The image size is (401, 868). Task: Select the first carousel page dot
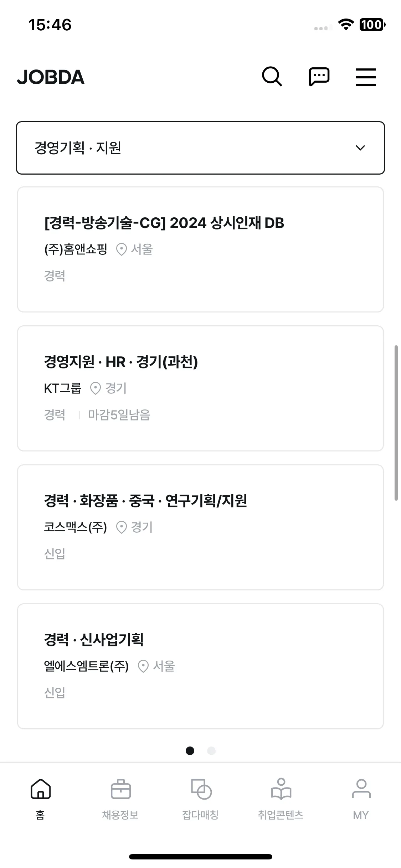(x=190, y=751)
